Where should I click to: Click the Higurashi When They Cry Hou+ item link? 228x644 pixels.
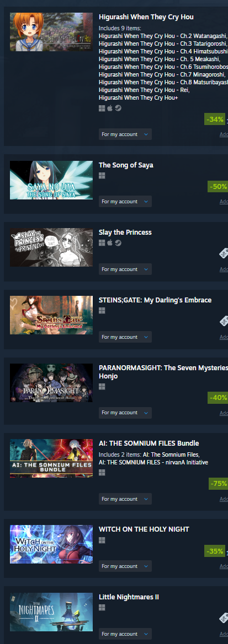138,98
